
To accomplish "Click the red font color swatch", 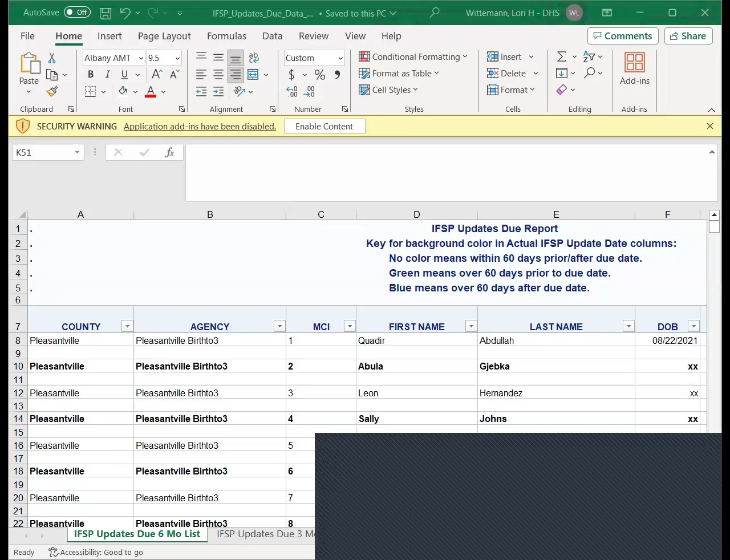I will coord(151,91).
